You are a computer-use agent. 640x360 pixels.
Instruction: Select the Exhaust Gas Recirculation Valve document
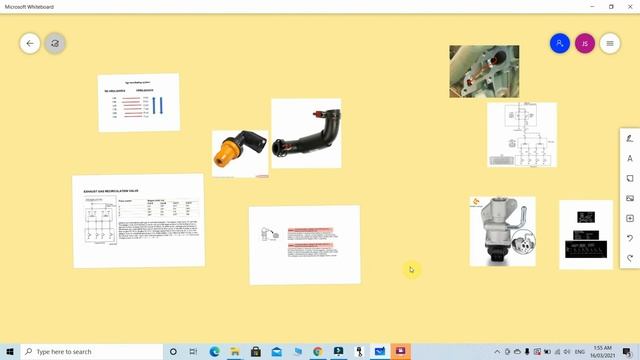[x=138, y=221]
